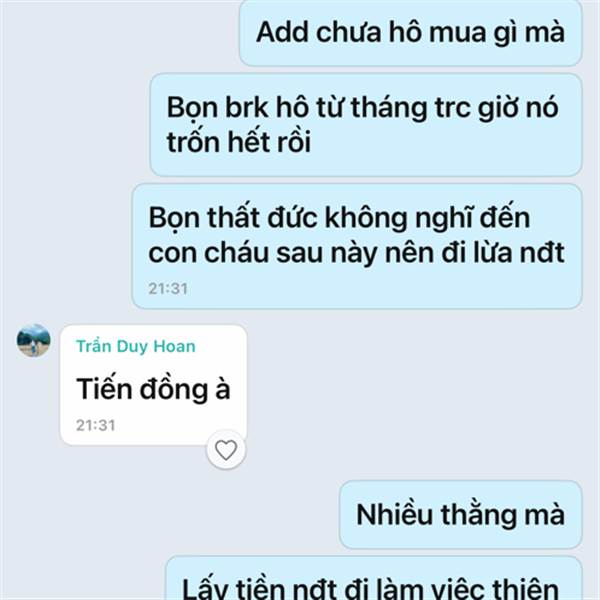Tap the 21:31 timestamp under 'Tiến đồng à'
Screen dimensions: 600x600
click(x=96, y=426)
